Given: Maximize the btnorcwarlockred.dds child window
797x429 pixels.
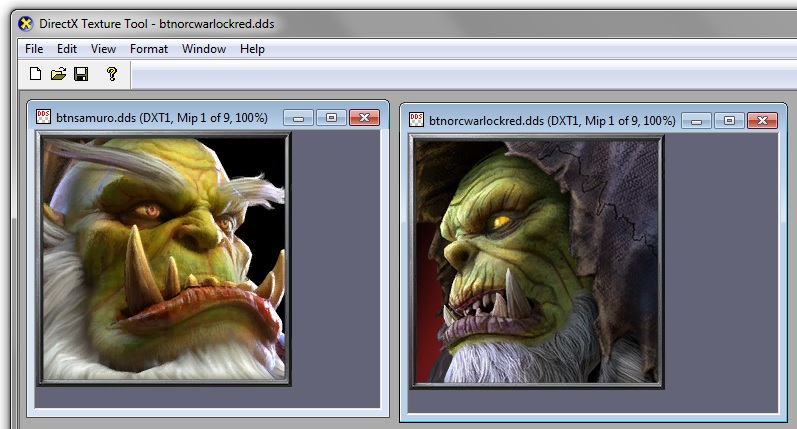Looking at the screenshot, I should (729, 121).
